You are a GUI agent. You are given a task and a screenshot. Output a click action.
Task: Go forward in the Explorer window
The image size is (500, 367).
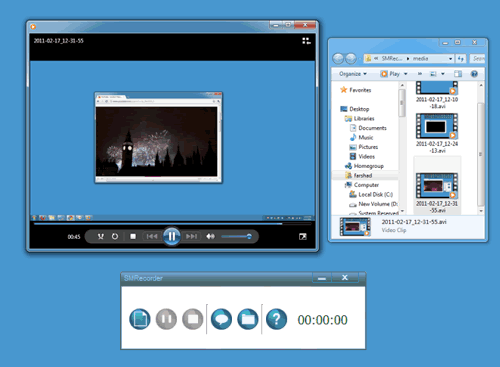click(350, 59)
